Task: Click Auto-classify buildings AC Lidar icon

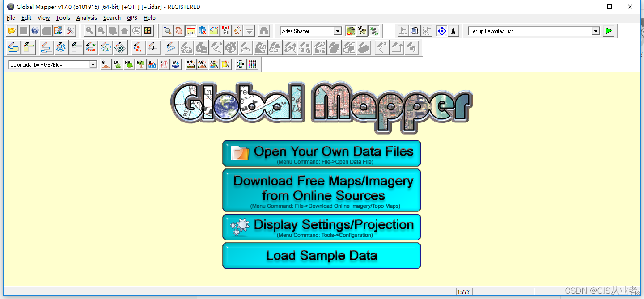Action: click(x=214, y=64)
